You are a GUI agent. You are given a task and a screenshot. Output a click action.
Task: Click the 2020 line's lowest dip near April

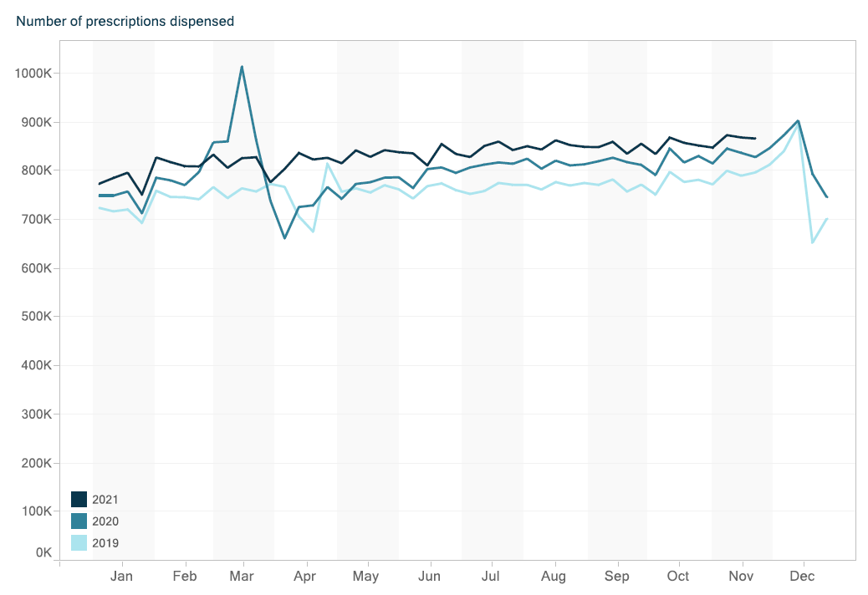point(284,238)
